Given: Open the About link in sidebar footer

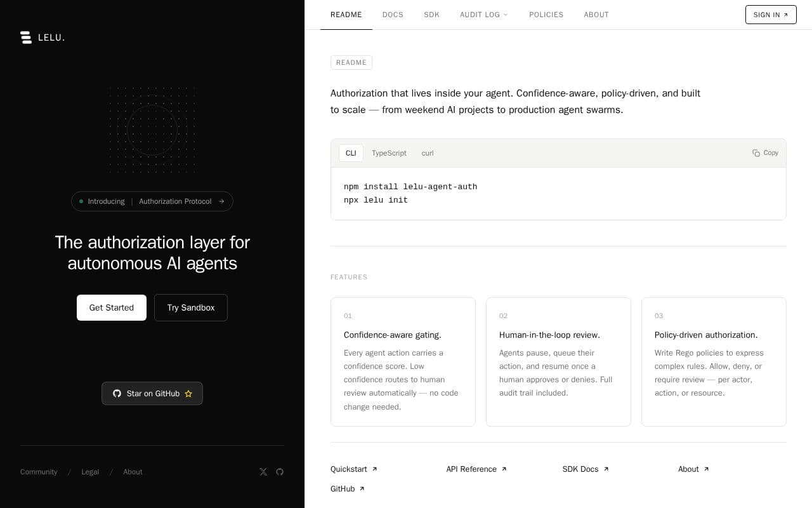Looking at the screenshot, I should tap(133, 472).
